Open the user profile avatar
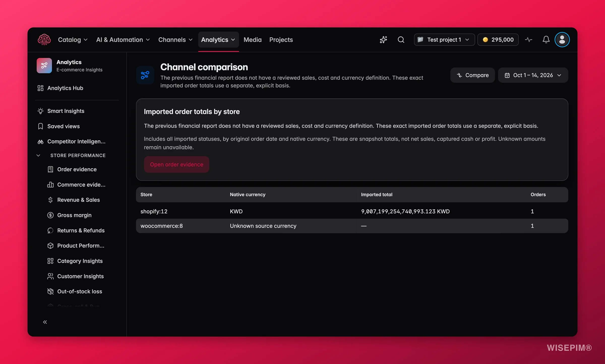 coord(562,40)
